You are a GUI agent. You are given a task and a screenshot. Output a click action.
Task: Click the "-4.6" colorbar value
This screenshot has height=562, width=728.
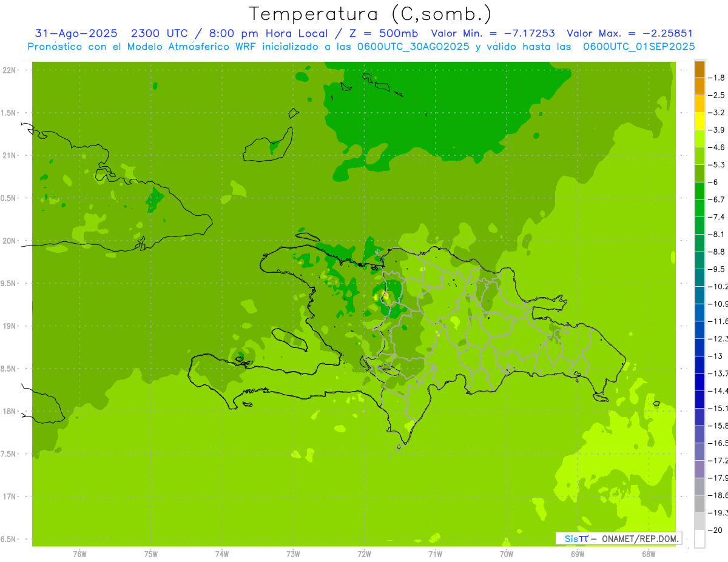tap(716, 147)
